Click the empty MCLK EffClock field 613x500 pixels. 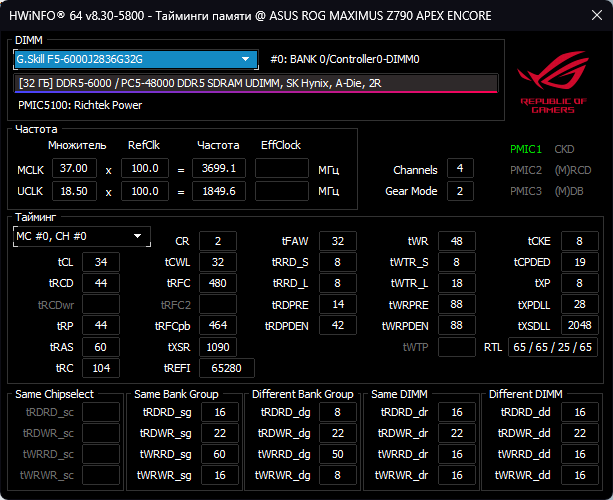(x=281, y=168)
